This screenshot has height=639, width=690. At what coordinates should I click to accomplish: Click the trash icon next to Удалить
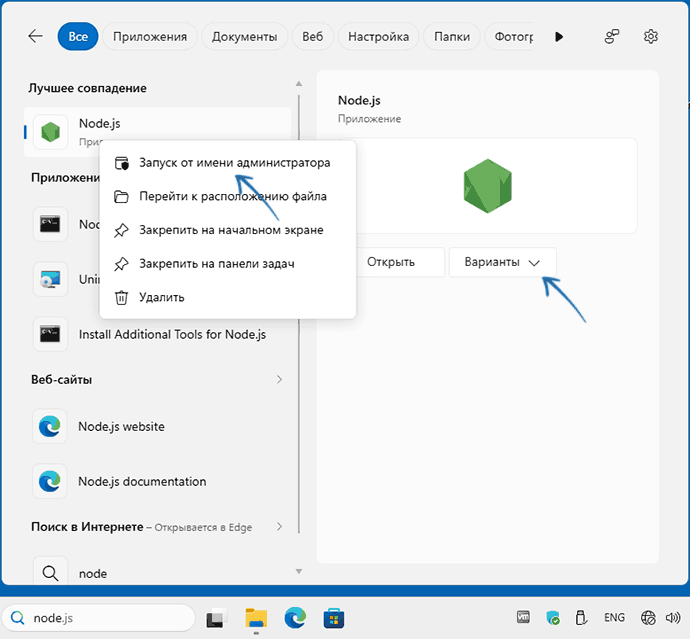click(x=121, y=297)
